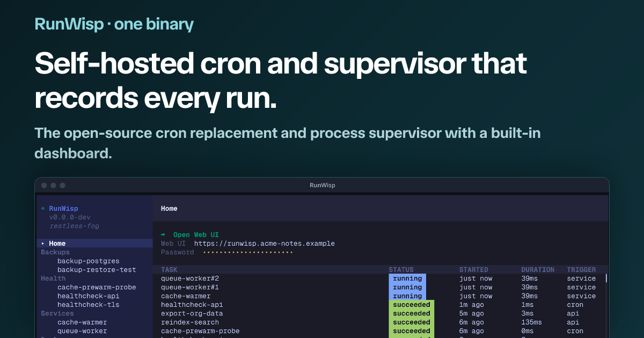Screen dimensions: 644x338
Task: Click succeeded status badge for healthcheck-api
Action: coord(412,305)
